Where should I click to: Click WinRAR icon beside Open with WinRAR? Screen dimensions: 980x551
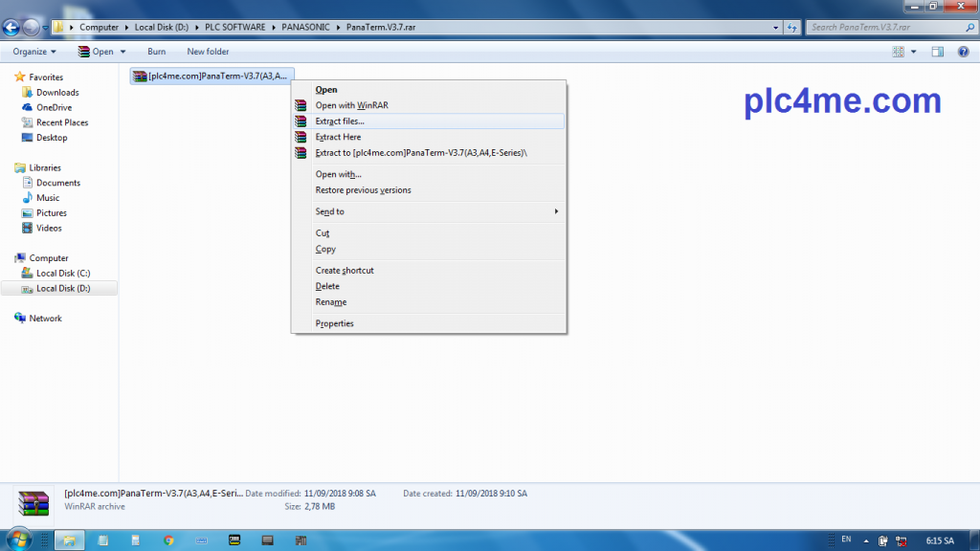point(301,105)
